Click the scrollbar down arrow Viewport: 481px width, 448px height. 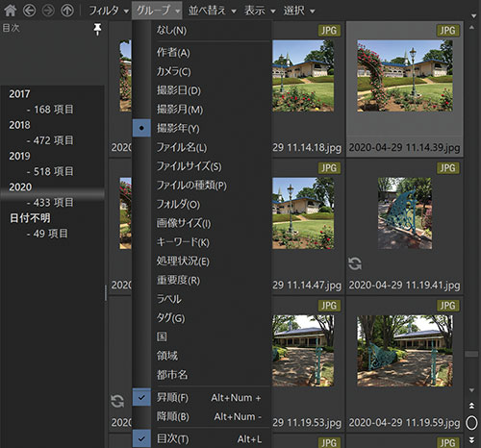click(471, 390)
